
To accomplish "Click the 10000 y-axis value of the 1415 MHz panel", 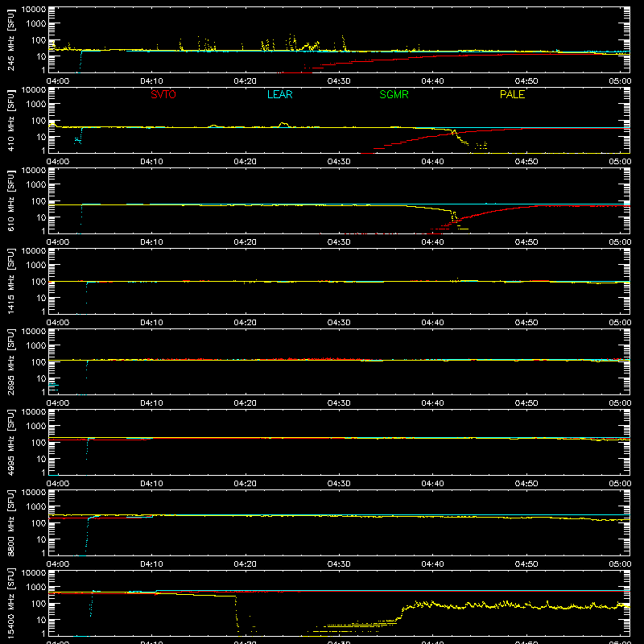I will point(34,251).
